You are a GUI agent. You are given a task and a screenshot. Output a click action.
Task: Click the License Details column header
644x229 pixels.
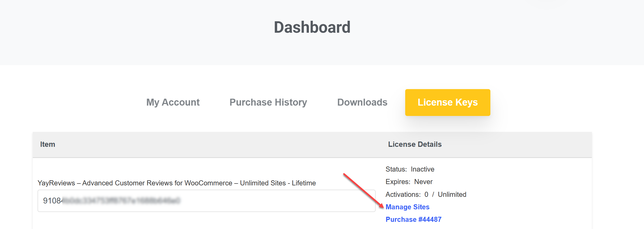point(415,144)
